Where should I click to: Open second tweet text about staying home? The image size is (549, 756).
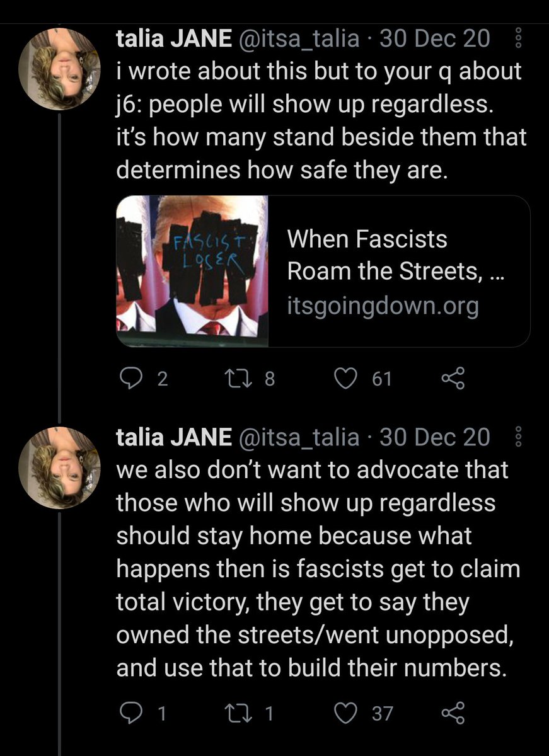(x=315, y=567)
